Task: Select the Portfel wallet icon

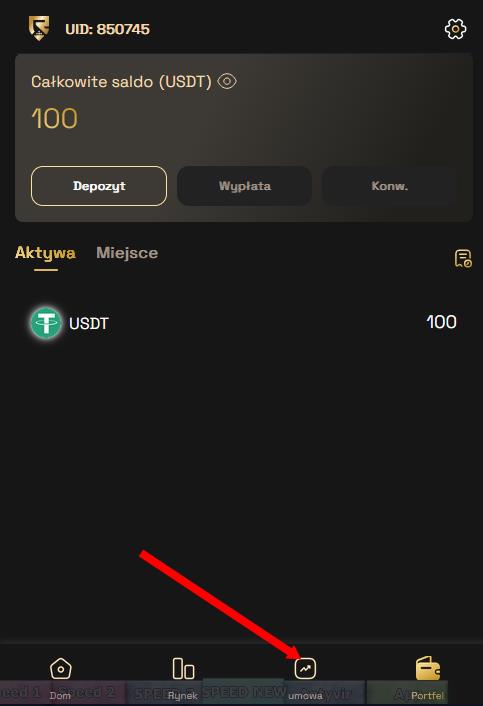Action: [428, 668]
